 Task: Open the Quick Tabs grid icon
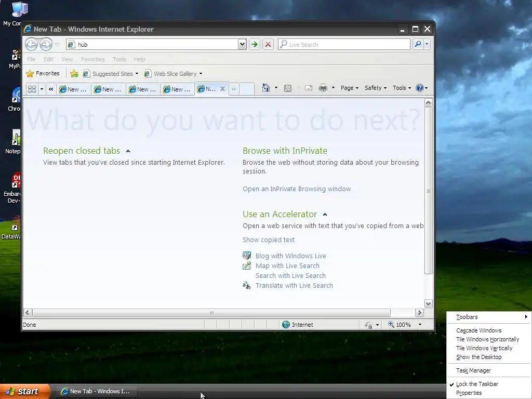32,89
